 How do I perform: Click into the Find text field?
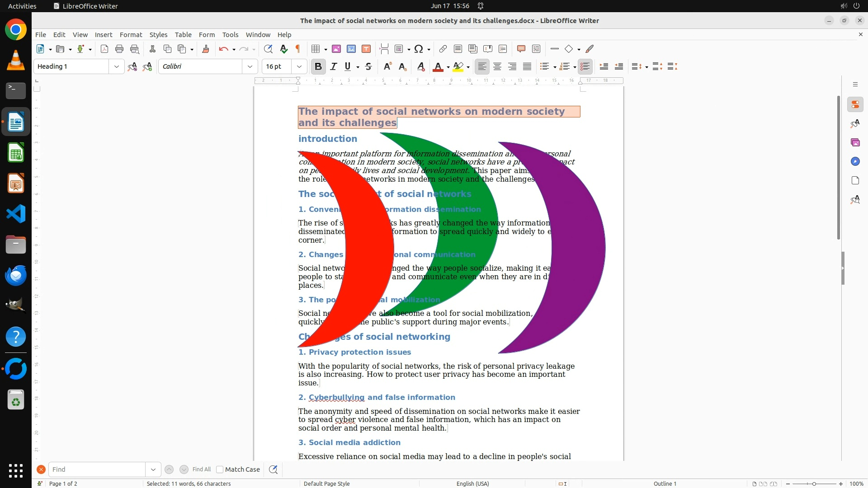pyautogui.click(x=97, y=469)
